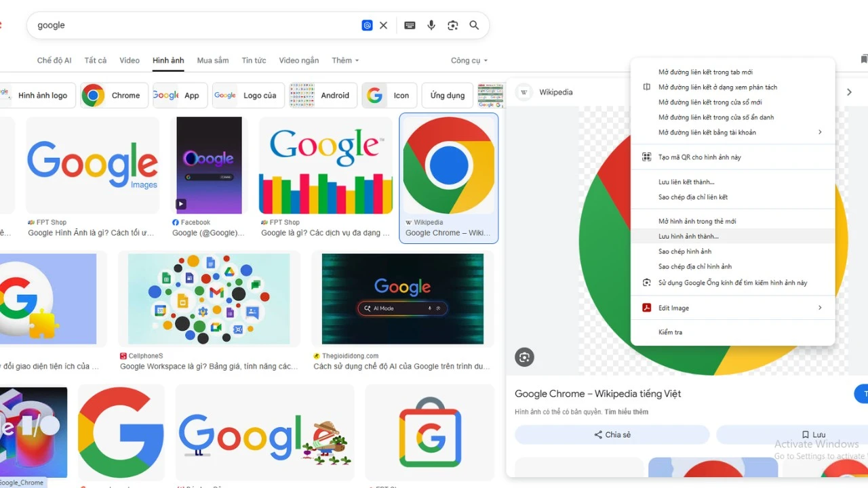The width and height of the screenshot is (868, 488).
Task: Open the Thêm dropdown in the tabs row
Action: (x=344, y=60)
